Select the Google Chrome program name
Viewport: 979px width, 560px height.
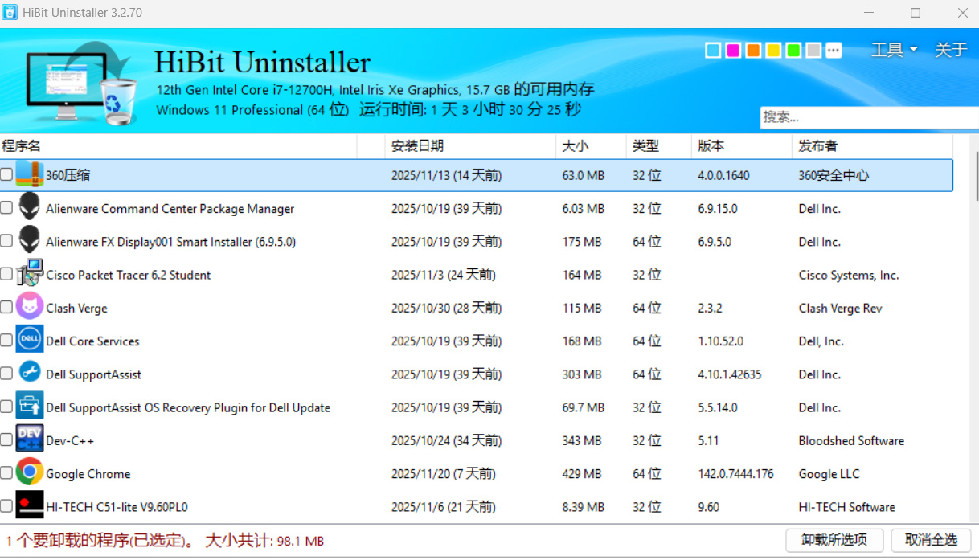click(x=88, y=474)
